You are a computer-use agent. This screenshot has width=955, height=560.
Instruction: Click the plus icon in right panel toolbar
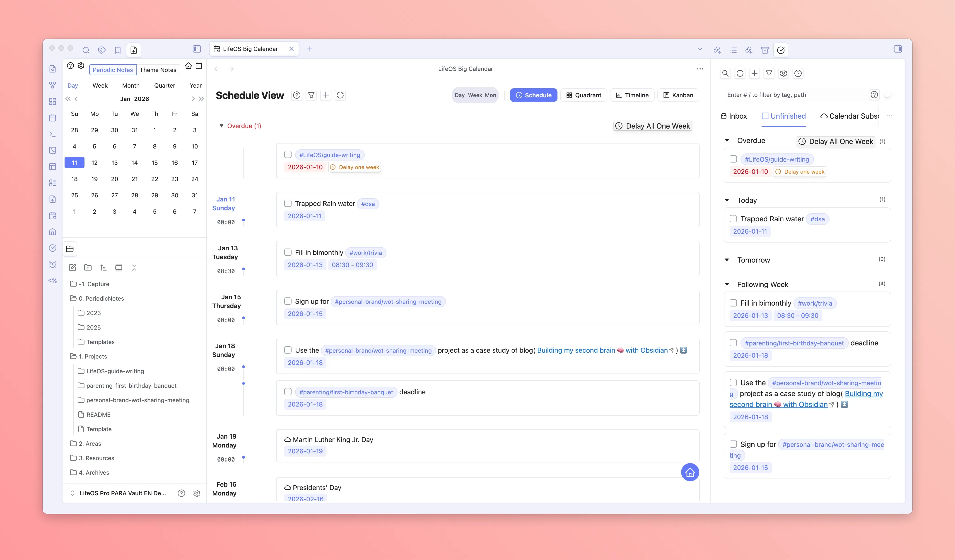754,74
